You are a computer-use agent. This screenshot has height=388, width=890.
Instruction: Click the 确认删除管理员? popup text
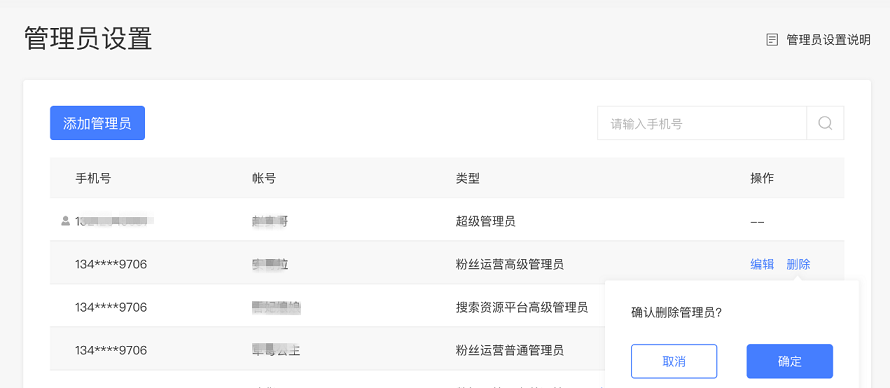coord(676,313)
